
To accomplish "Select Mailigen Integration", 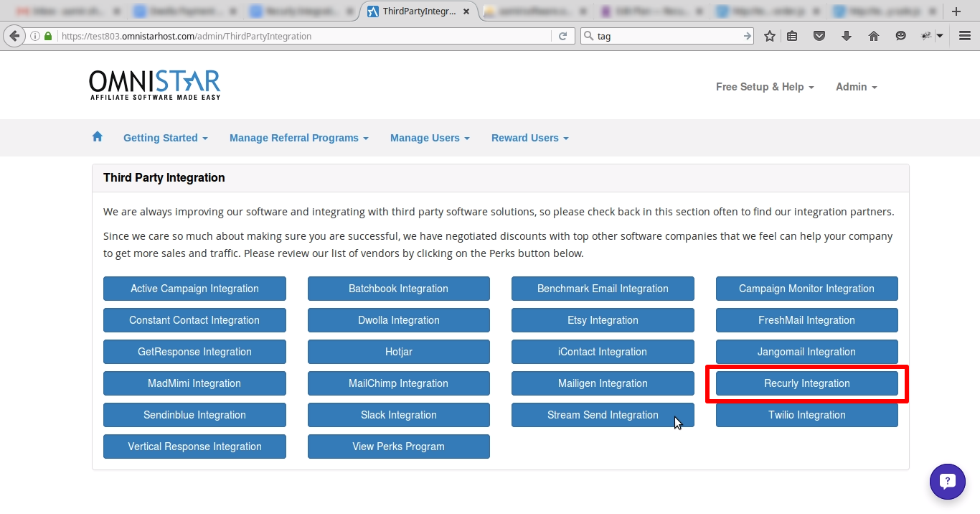I will [x=603, y=383].
